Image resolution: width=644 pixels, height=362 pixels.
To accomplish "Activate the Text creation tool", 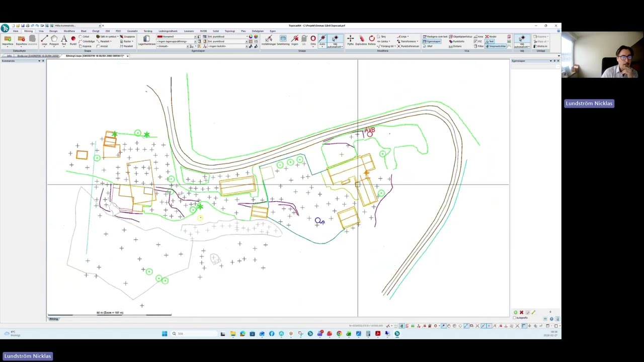I will (x=64, y=40).
